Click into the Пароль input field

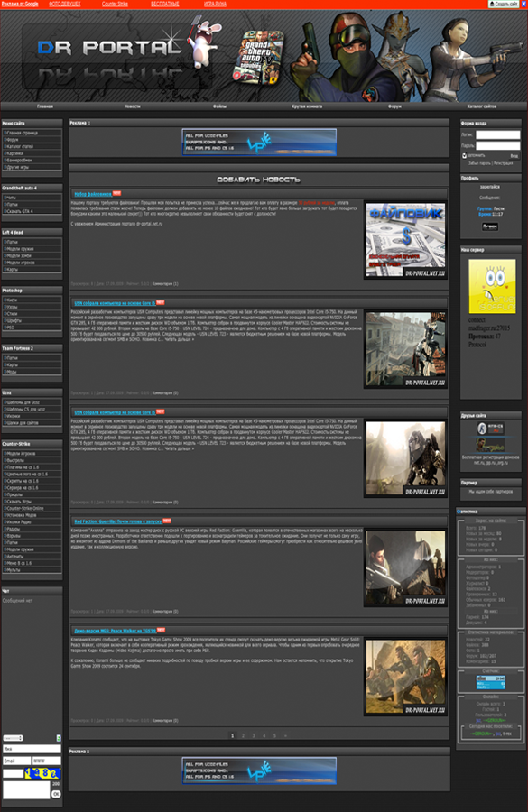point(498,146)
